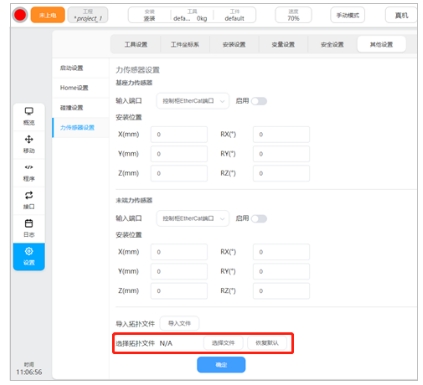Adjust the 速度 70% speed control

tap(293, 15)
